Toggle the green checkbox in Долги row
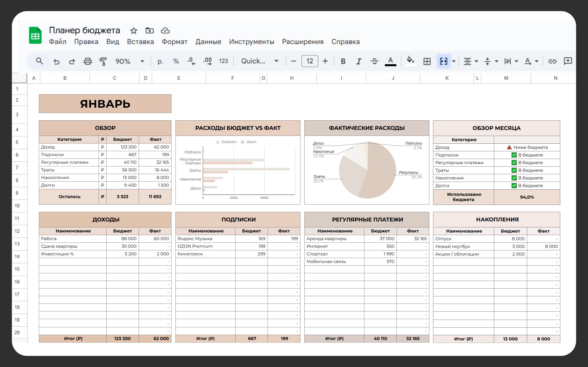The width and height of the screenshot is (588, 367). tap(514, 185)
